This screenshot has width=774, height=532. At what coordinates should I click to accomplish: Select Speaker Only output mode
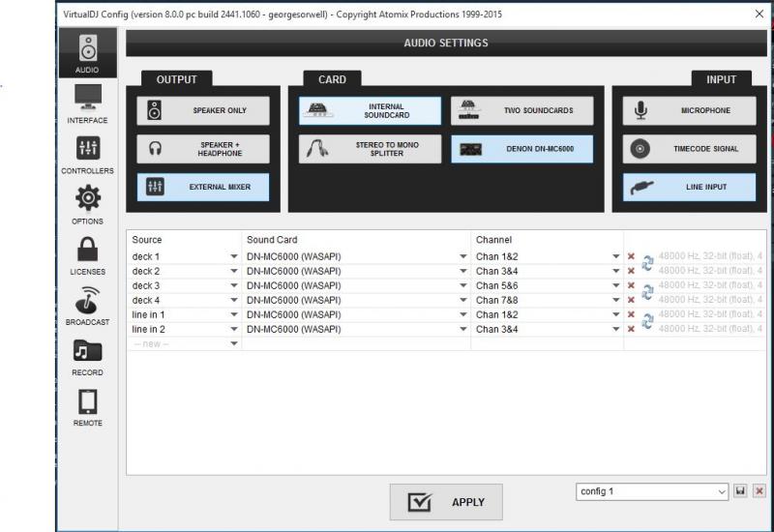(203, 110)
